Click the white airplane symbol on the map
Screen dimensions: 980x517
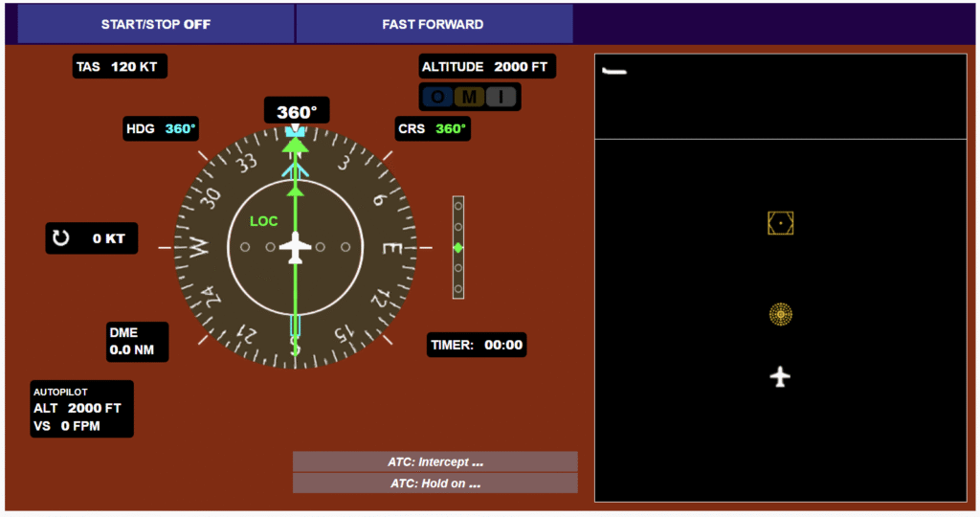pyautogui.click(x=780, y=376)
